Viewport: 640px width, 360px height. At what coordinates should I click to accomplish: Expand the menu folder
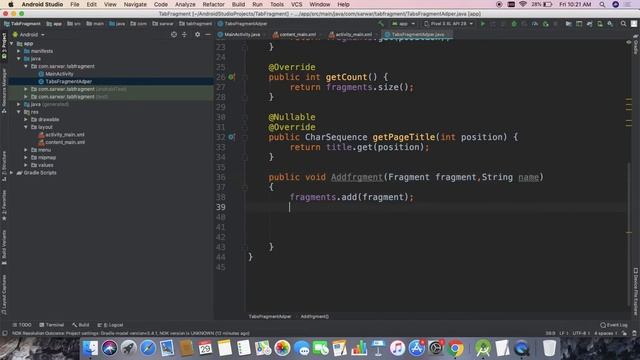point(26,150)
